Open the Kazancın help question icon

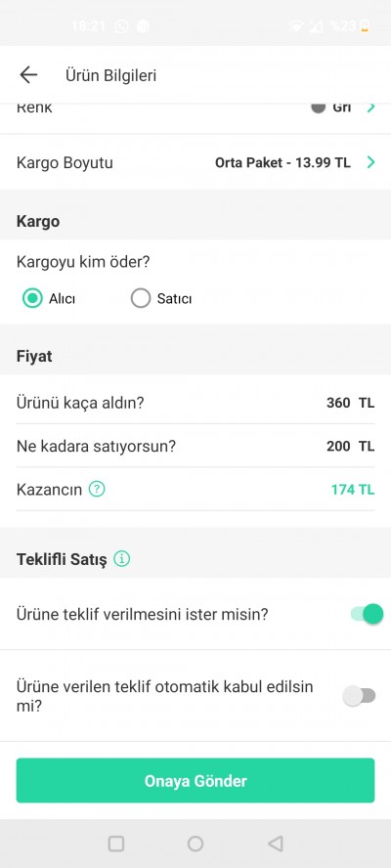click(97, 490)
